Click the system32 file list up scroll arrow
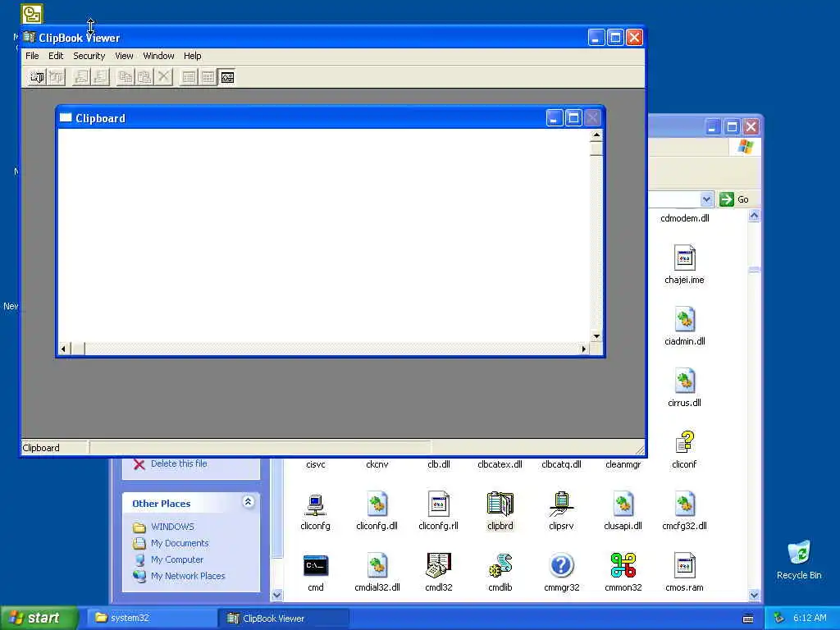840x630 pixels. (754, 216)
